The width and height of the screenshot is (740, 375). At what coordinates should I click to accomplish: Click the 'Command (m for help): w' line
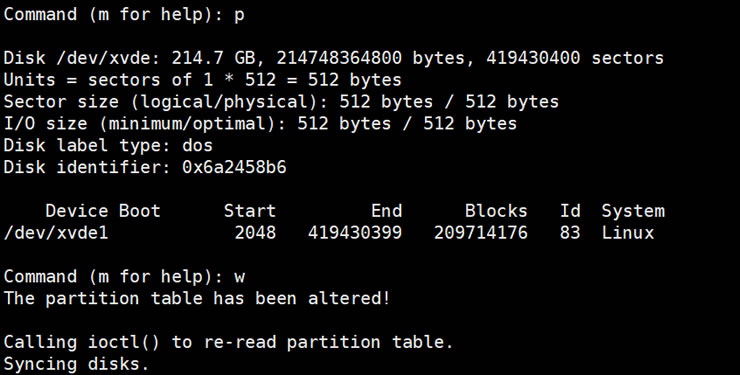(x=124, y=276)
